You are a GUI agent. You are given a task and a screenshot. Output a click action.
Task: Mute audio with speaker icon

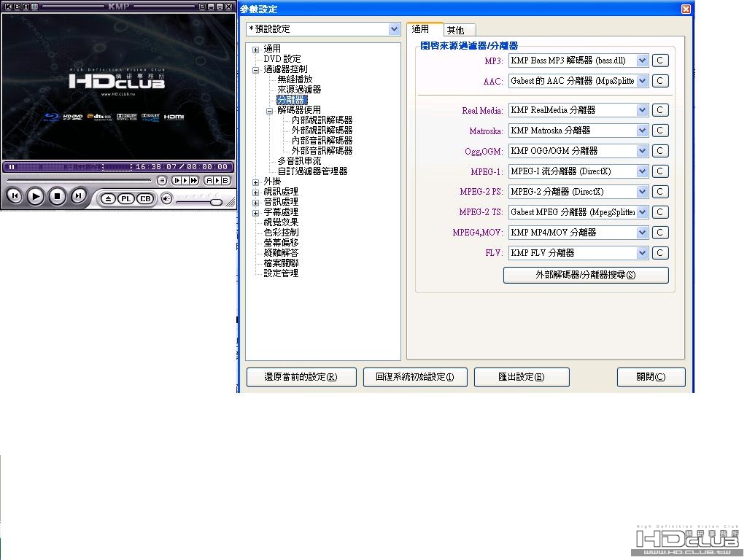coord(166,198)
